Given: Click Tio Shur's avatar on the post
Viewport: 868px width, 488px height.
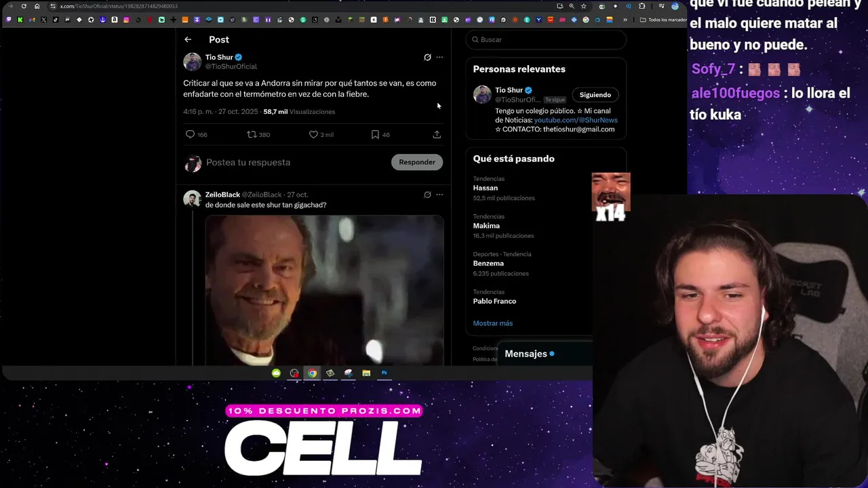Looking at the screenshot, I should point(193,62).
